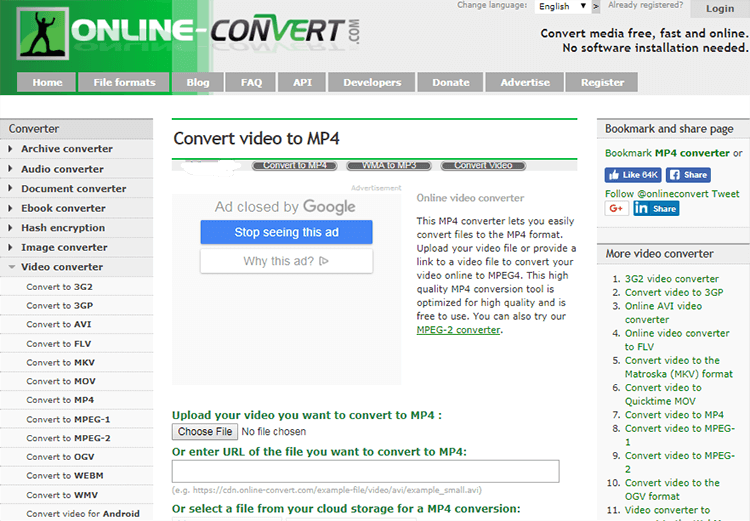The height and width of the screenshot is (521, 750).
Task: Open Online video converter to FLV link
Action: pos(677,340)
